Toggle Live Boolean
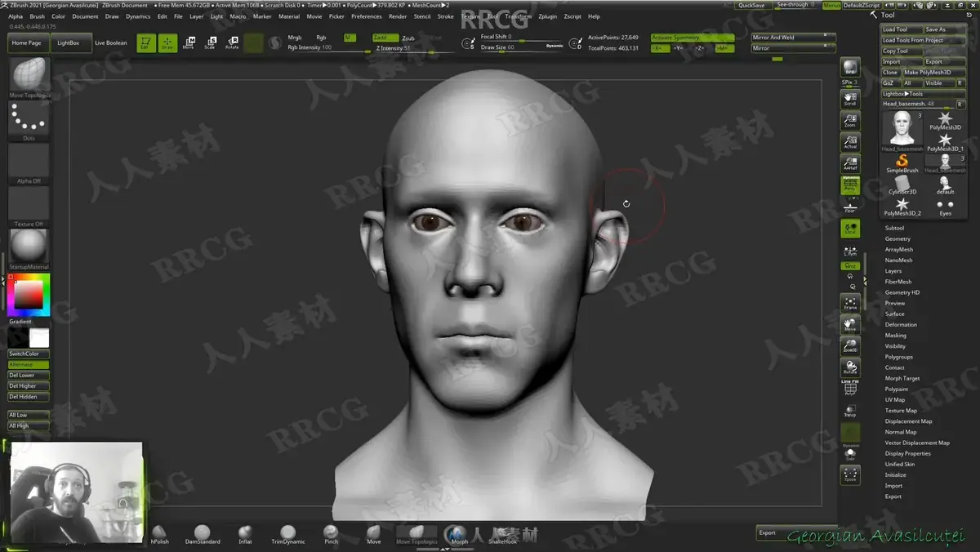 click(111, 42)
